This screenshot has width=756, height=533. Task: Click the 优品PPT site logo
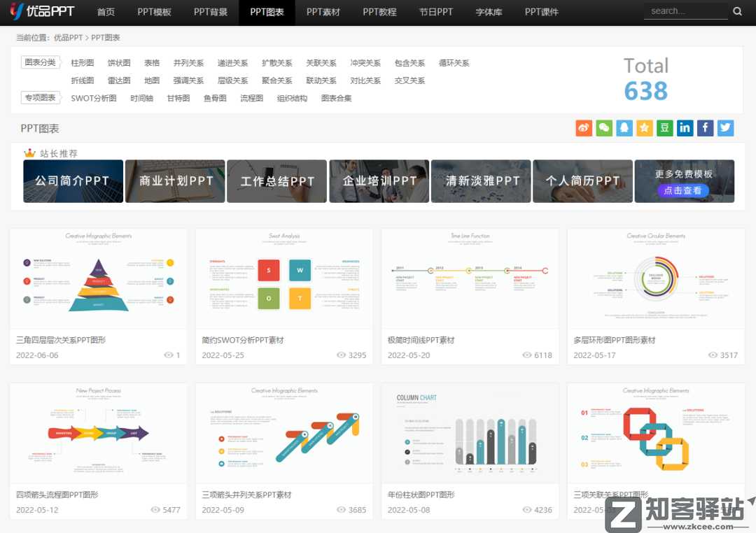point(41,11)
